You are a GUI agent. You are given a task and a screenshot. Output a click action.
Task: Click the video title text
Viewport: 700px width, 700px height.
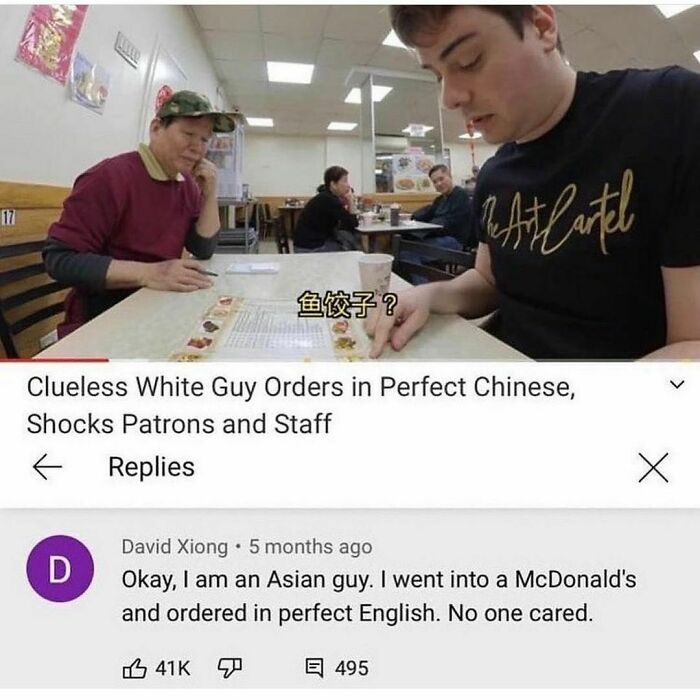pyautogui.click(x=300, y=405)
